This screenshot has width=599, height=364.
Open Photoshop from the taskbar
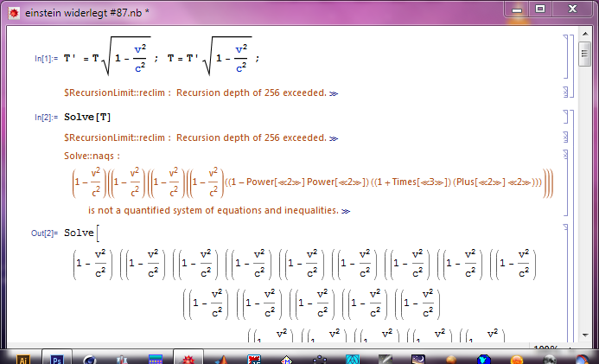click(x=56, y=359)
